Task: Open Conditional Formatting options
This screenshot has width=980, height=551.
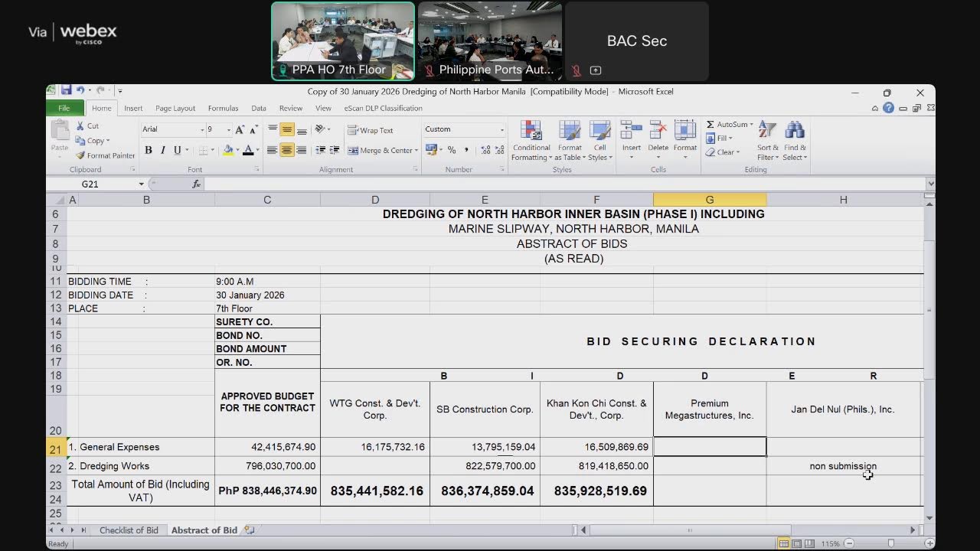Action: click(531, 140)
